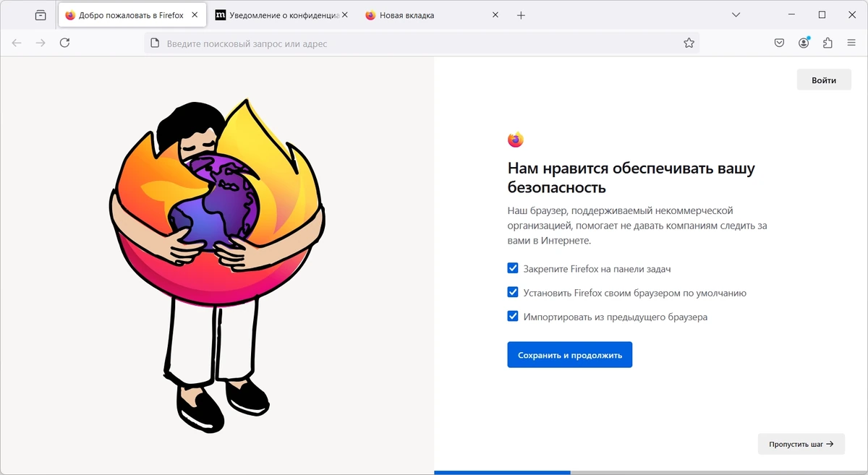The image size is (868, 475).
Task: Click 'Пропустить шаг' button
Action: point(801,444)
